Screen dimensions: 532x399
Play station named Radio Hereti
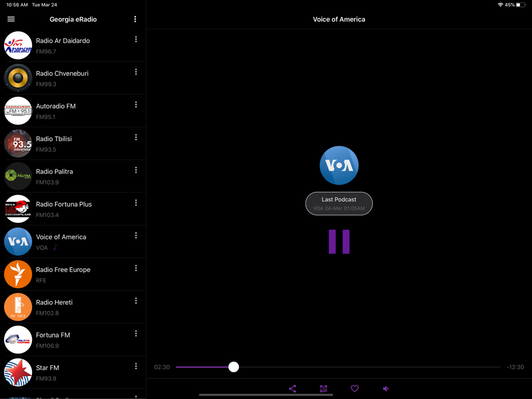point(54,302)
